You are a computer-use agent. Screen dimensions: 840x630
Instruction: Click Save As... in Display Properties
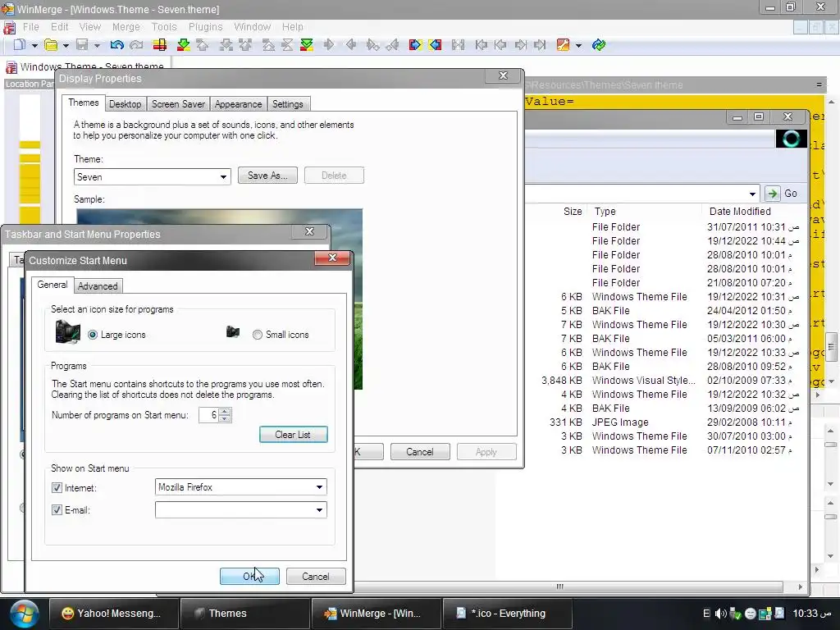tap(267, 176)
